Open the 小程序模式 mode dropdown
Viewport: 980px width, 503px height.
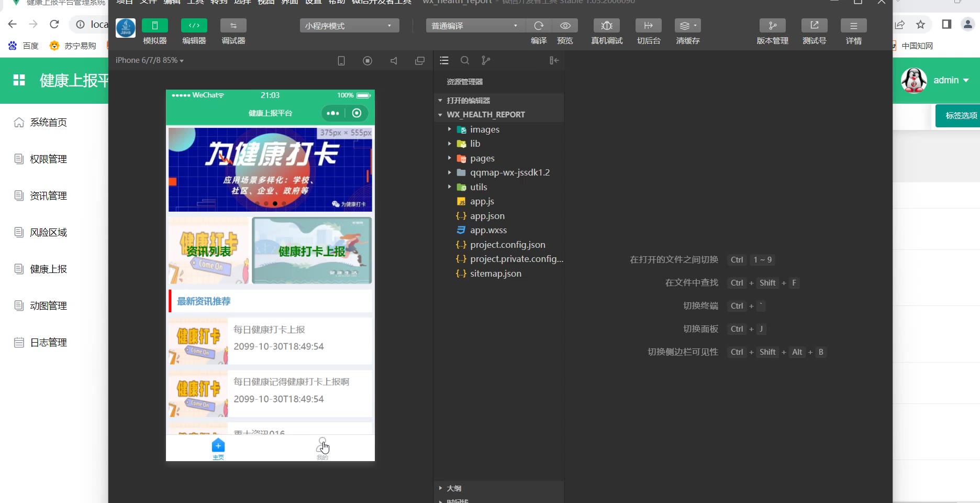349,26
